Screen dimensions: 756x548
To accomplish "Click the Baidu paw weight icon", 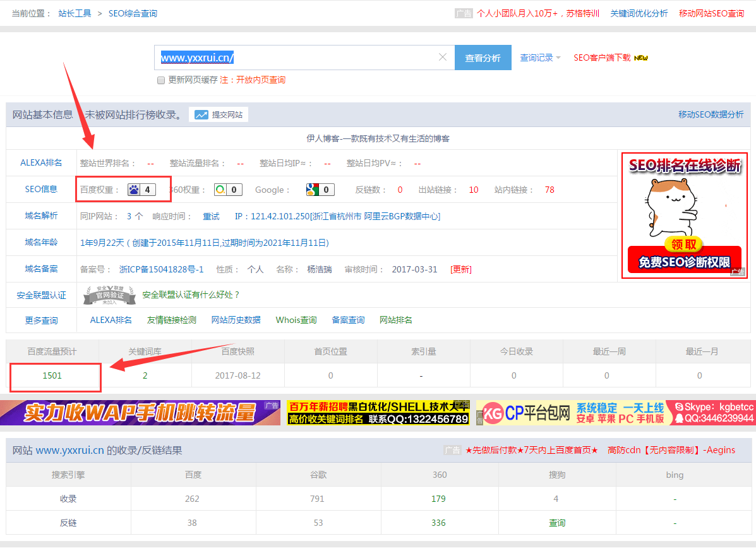I will (134, 190).
